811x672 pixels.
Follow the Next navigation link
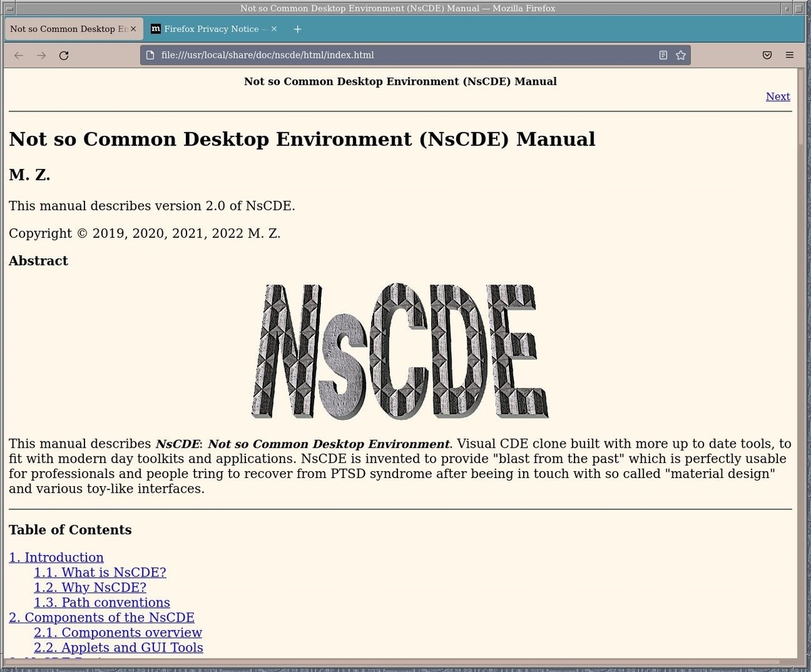[778, 97]
